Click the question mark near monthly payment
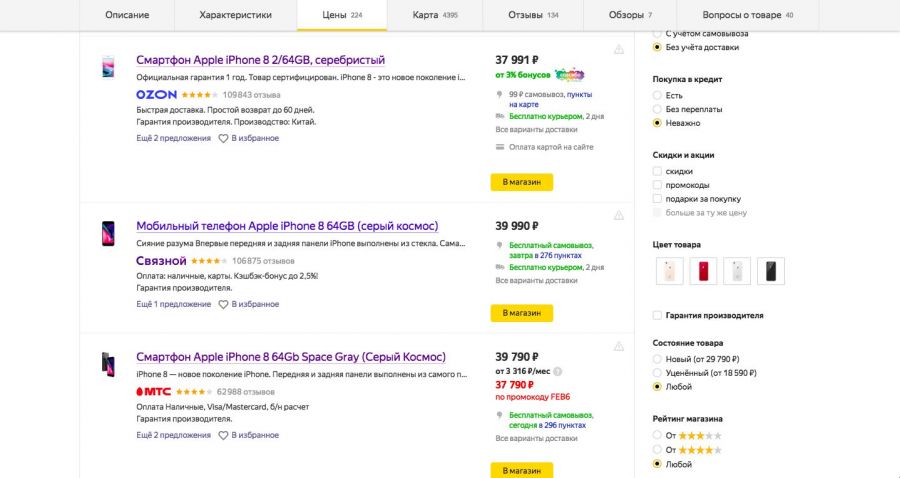This screenshot has width=900, height=478. 557,371
